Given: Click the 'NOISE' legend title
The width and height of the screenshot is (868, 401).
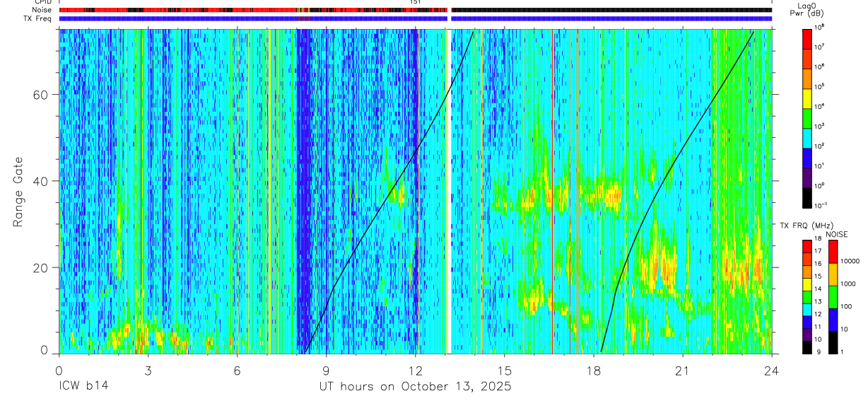Looking at the screenshot, I should click(x=836, y=233).
